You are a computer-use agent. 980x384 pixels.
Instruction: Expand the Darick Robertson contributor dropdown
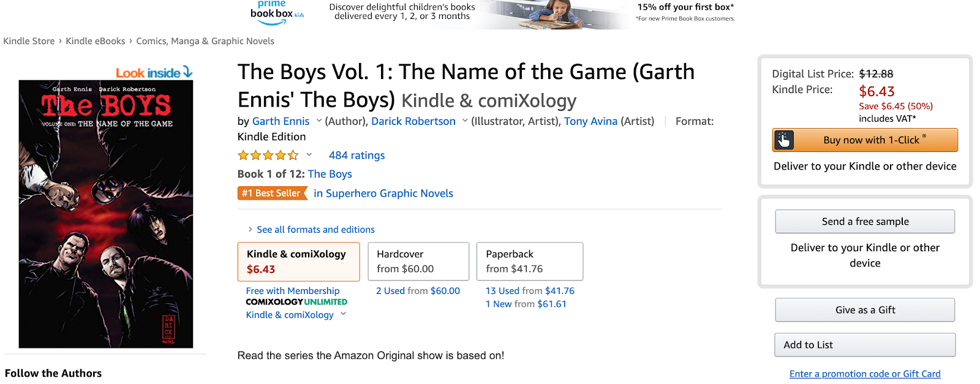[x=465, y=121]
